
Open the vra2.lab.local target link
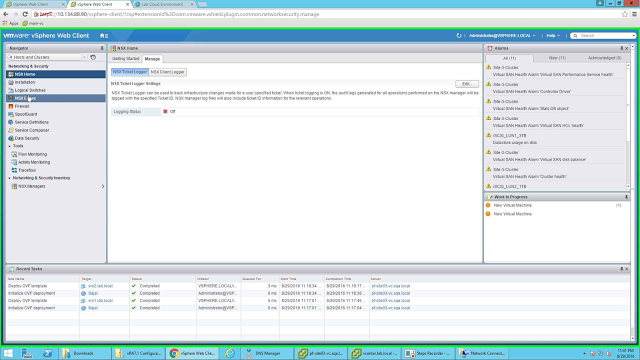[100, 286]
